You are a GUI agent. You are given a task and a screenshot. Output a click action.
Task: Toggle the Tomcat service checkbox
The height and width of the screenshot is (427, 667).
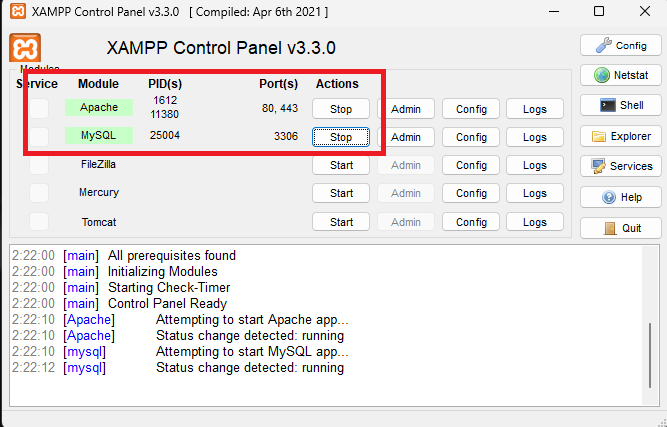coord(38,221)
